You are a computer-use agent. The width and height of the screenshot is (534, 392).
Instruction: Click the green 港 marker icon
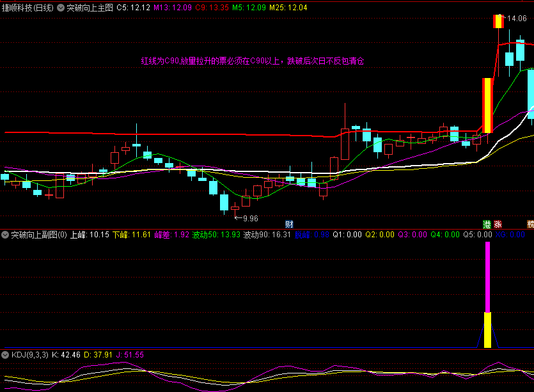pos(487,224)
